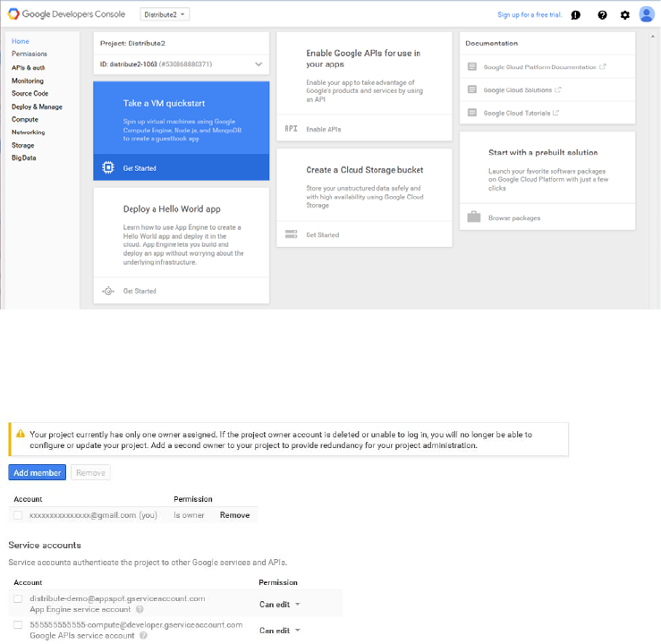Click the Create a Cloud Storage bucket heading
Viewport: 661px width, 644px height.
pos(365,170)
